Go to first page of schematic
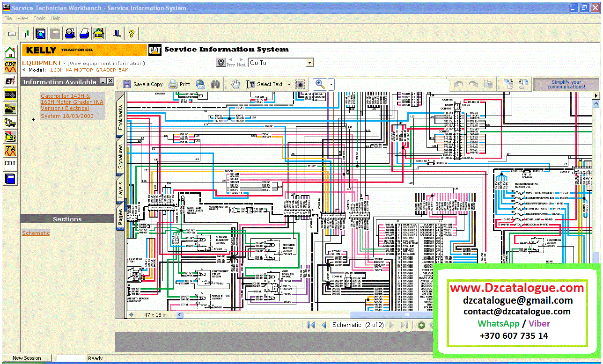Image resolution: width=603 pixels, height=364 pixels. coord(311,325)
